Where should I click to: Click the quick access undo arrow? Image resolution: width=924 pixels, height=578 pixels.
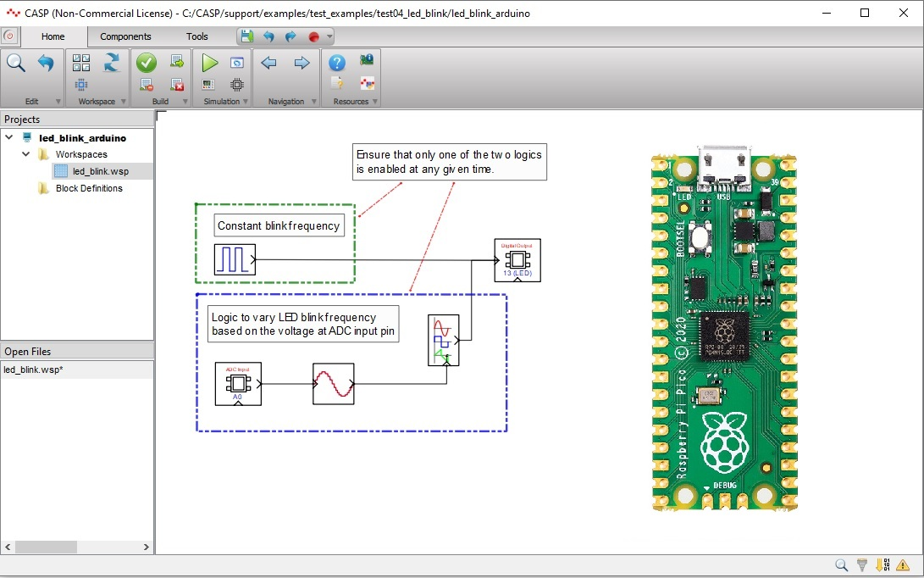268,36
